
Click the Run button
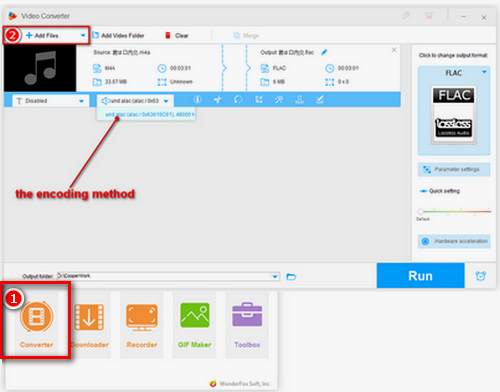coord(420,276)
